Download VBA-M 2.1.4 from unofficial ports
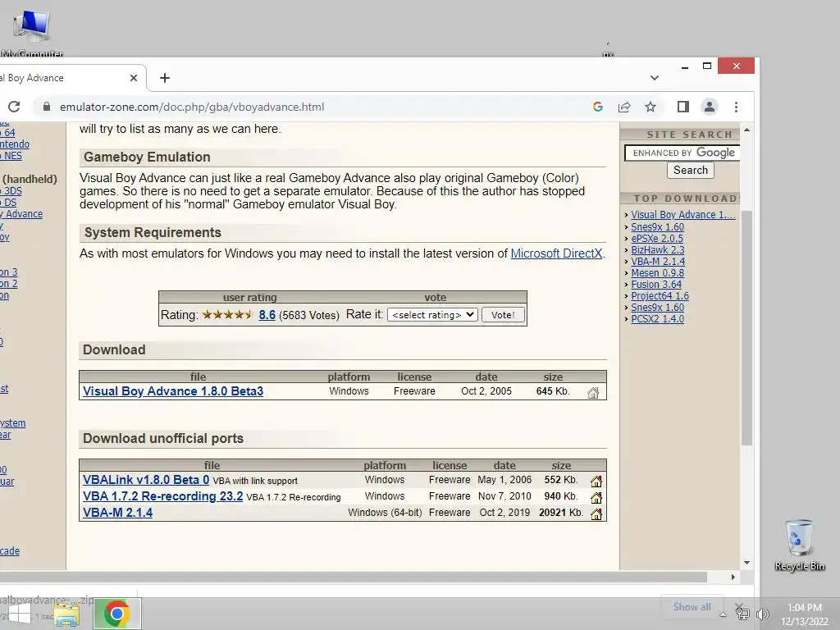The image size is (840, 630). pos(118,513)
